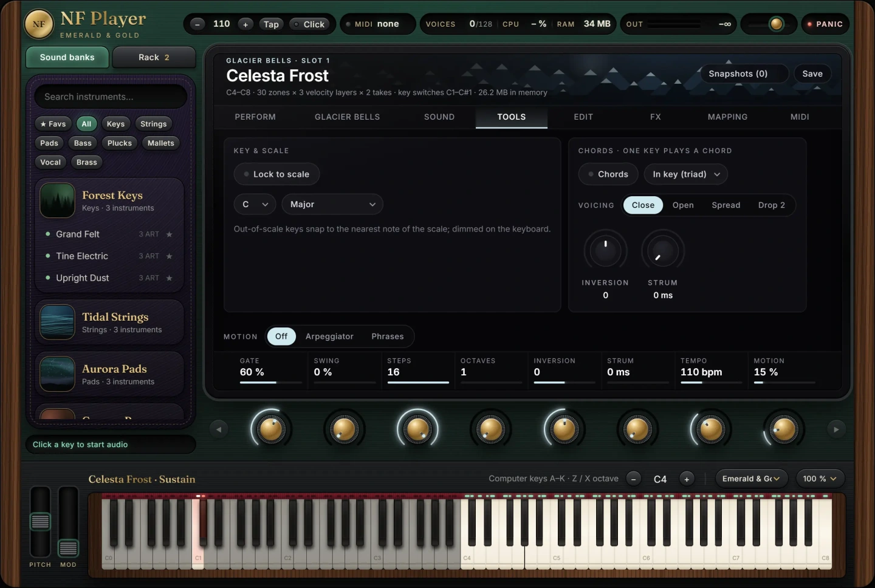Click the master output volume knob
The height and width of the screenshot is (588, 875).
pyautogui.click(x=776, y=24)
